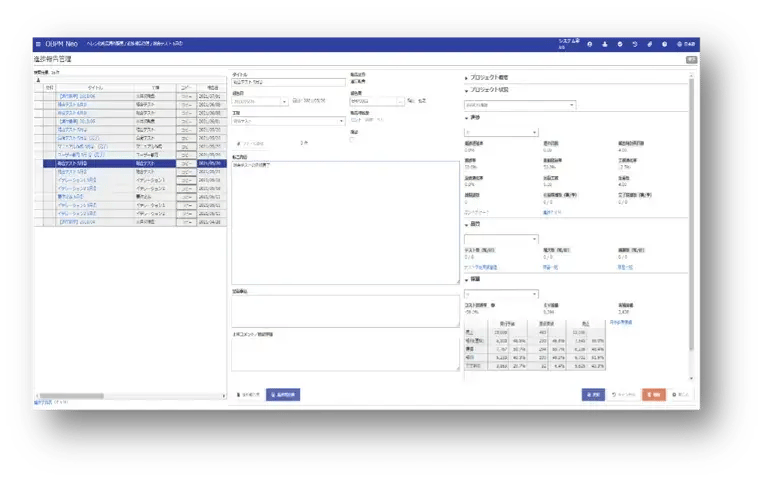Click the globe language icon
The height and width of the screenshot is (486, 765).
click(680, 44)
